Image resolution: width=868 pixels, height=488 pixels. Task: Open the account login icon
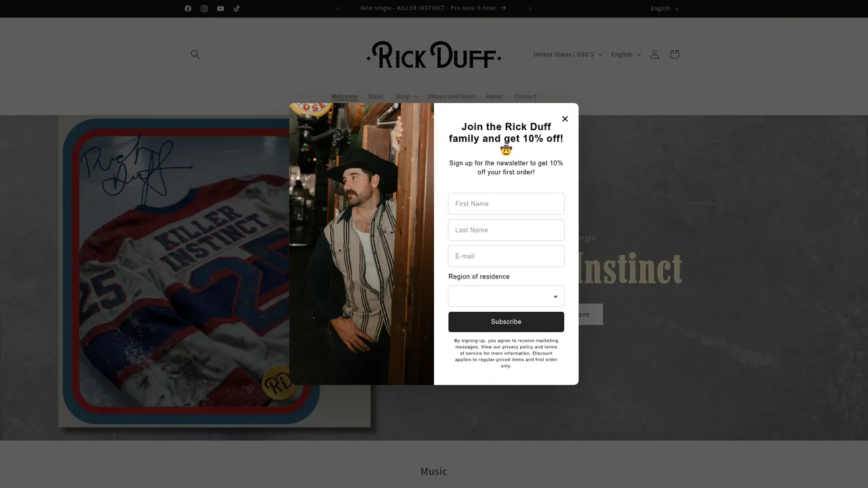click(654, 54)
